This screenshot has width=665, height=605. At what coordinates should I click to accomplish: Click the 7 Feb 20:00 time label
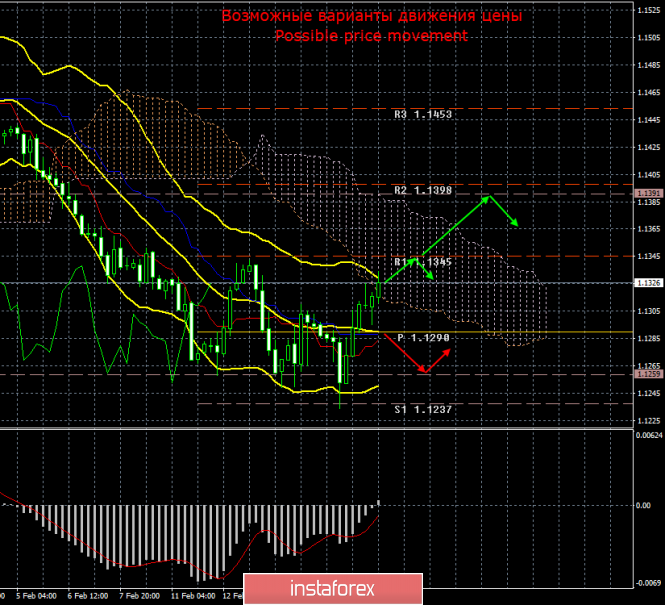pyautogui.click(x=140, y=596)
